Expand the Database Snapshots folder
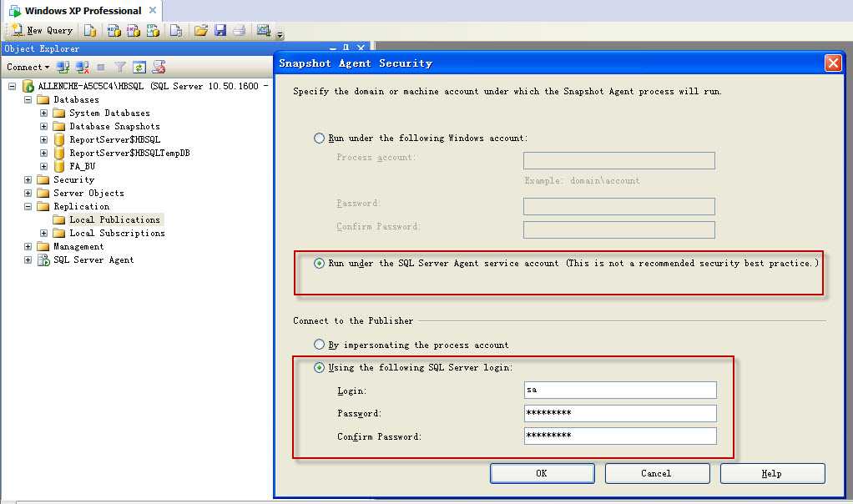This screenshot has width=853, height=504. click(x=43, y=126)
